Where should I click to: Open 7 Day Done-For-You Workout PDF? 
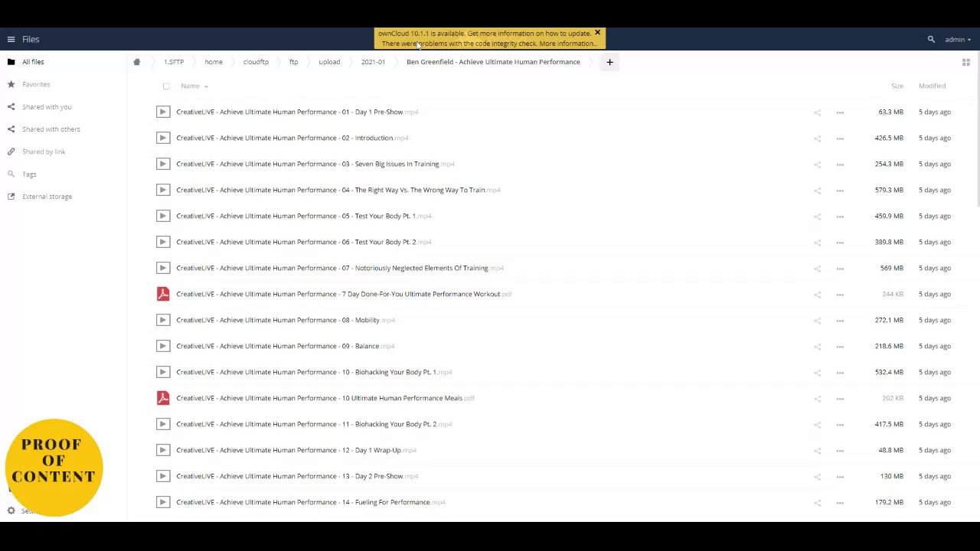point(344,294)
